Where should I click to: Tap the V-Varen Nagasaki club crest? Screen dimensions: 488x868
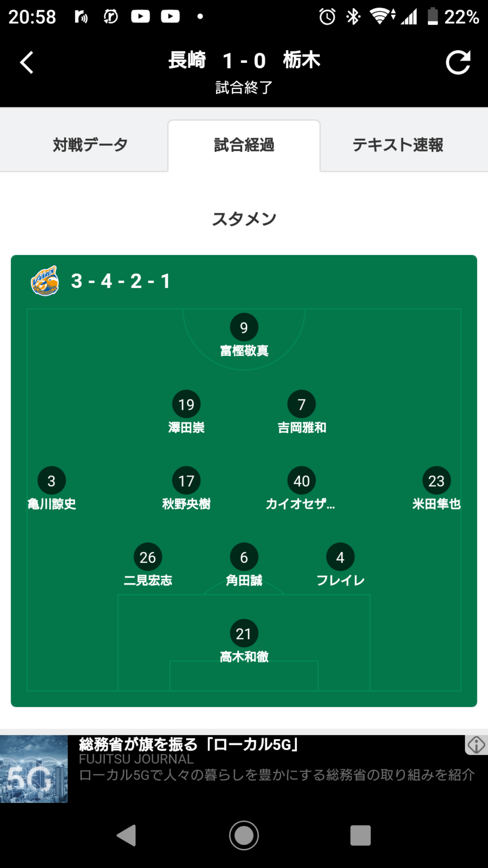click(x=45, y=281)
